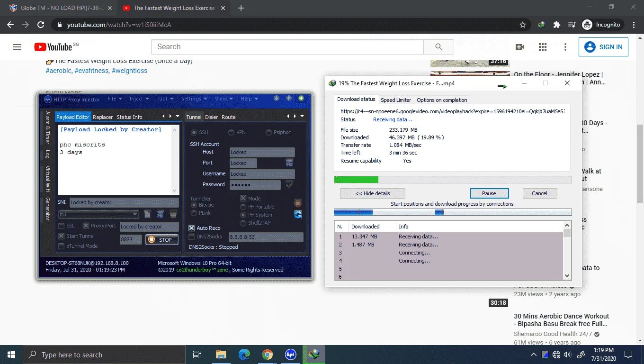644x364 pixels.
Task: Click the YouTube search magnifier button
Action: point(438,47)
